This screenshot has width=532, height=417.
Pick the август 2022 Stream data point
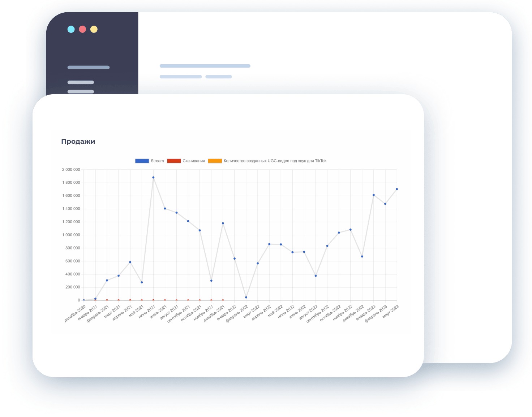[316, 276]
